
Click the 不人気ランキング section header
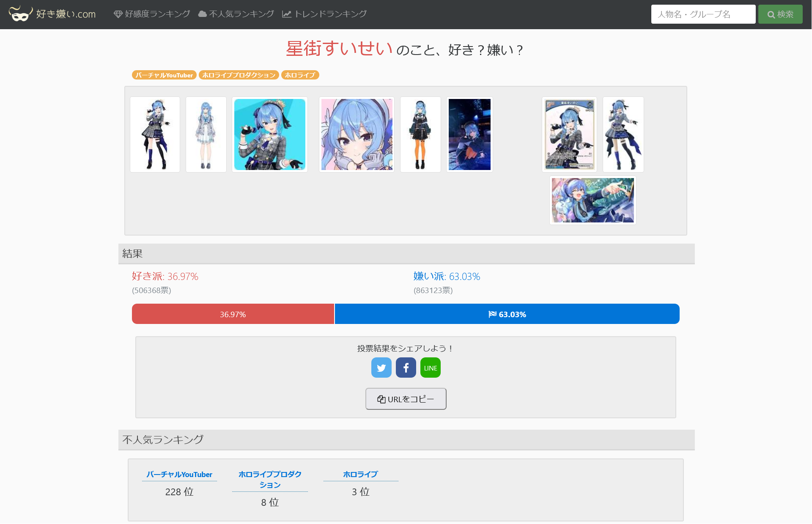tap(406, 440)
